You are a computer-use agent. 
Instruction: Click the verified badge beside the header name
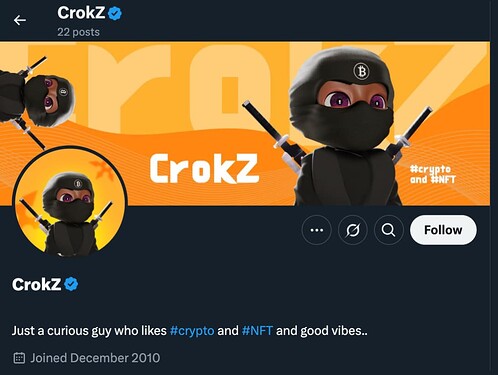tap(115, 14)
